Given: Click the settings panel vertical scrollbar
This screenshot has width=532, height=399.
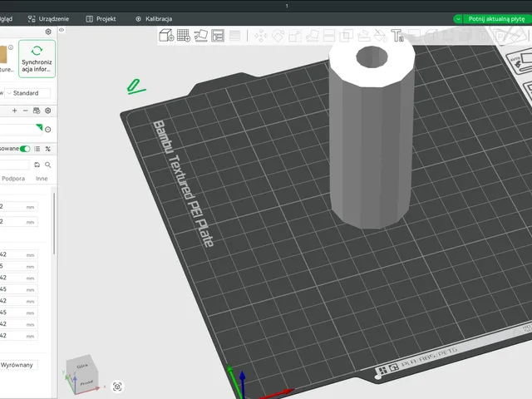Looking at the screenshot, I should click(53, 224).
